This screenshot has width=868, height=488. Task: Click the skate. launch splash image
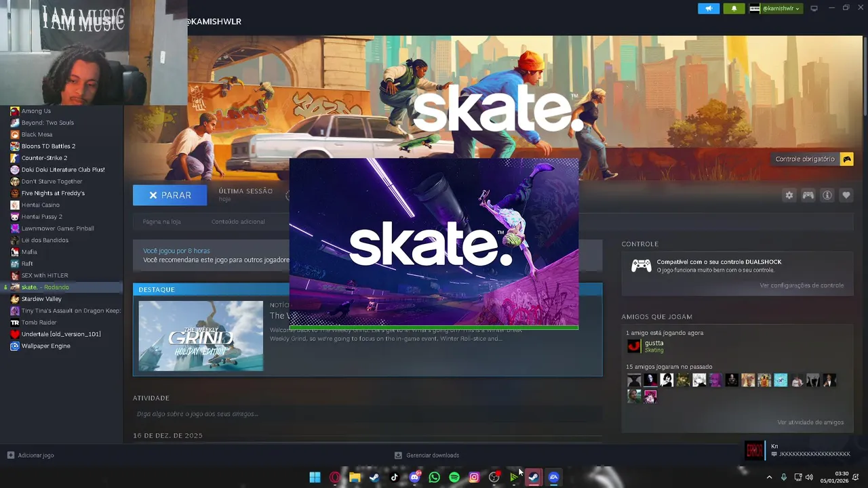click(x=434, y=242)
